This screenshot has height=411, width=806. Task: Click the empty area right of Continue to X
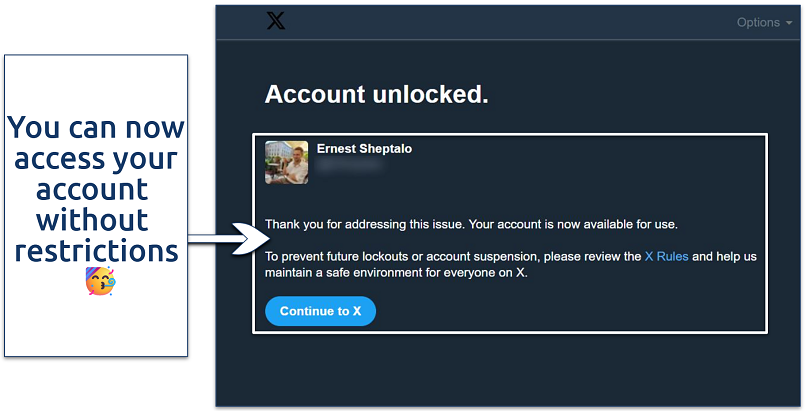560,311
